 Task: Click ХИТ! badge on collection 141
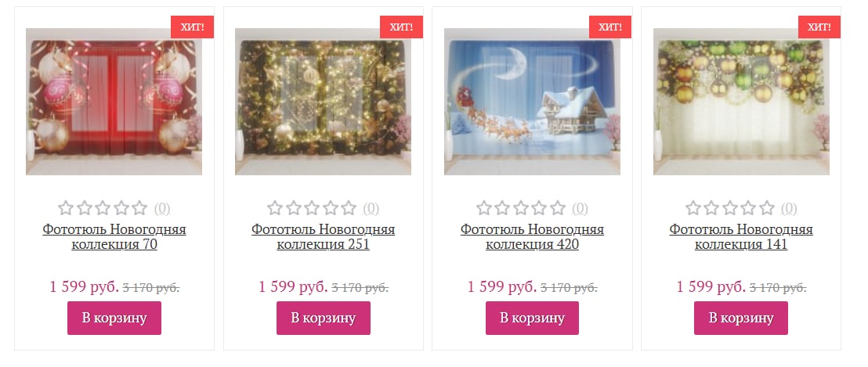point(819,27)
